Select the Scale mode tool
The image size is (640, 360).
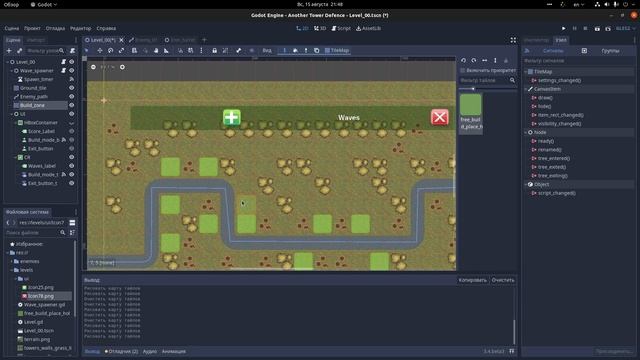(121, 51)
